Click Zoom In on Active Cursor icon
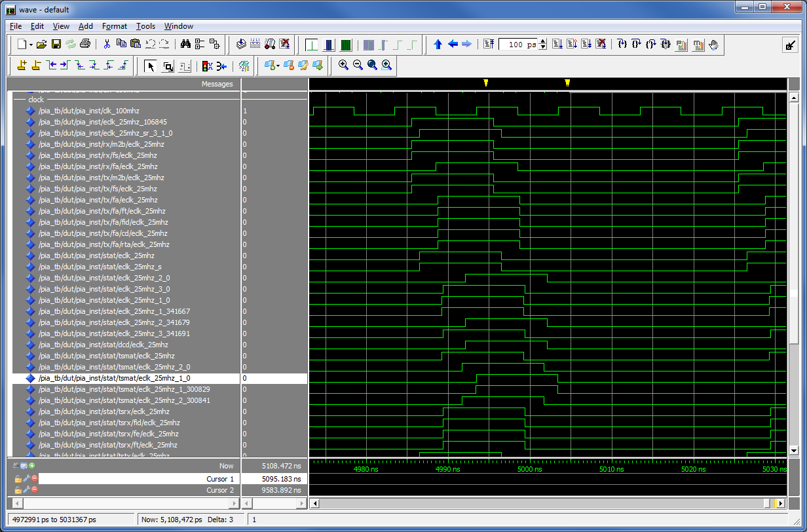The width and height of the screenshot is (807, 532). [386, 65]
